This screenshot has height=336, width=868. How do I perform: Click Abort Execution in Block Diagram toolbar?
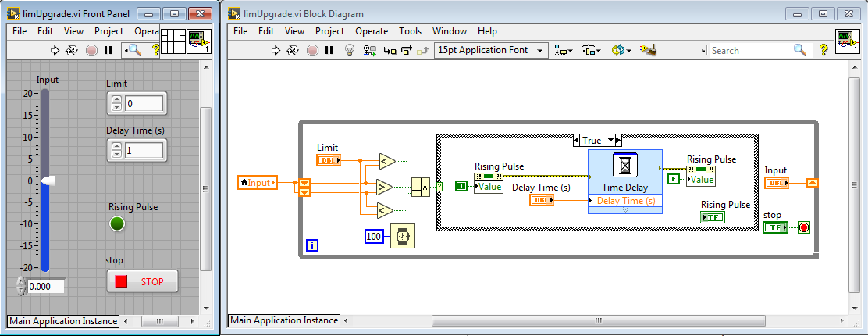[313, 51]
